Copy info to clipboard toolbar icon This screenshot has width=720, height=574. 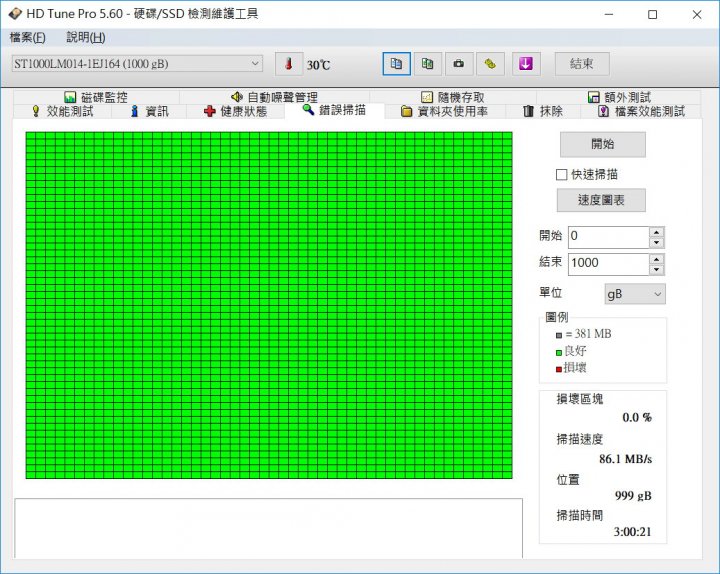[x=396, y=64]
